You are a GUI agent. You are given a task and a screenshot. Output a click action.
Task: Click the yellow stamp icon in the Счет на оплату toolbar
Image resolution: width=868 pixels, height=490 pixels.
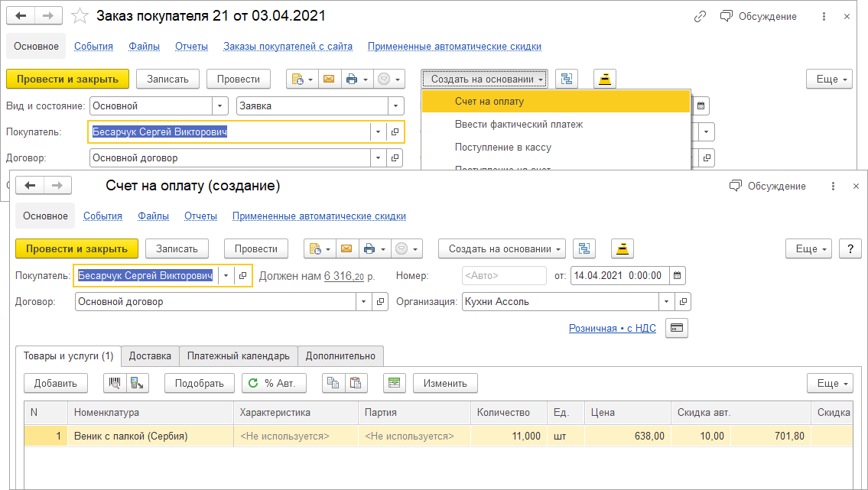(x=623, y=249)
